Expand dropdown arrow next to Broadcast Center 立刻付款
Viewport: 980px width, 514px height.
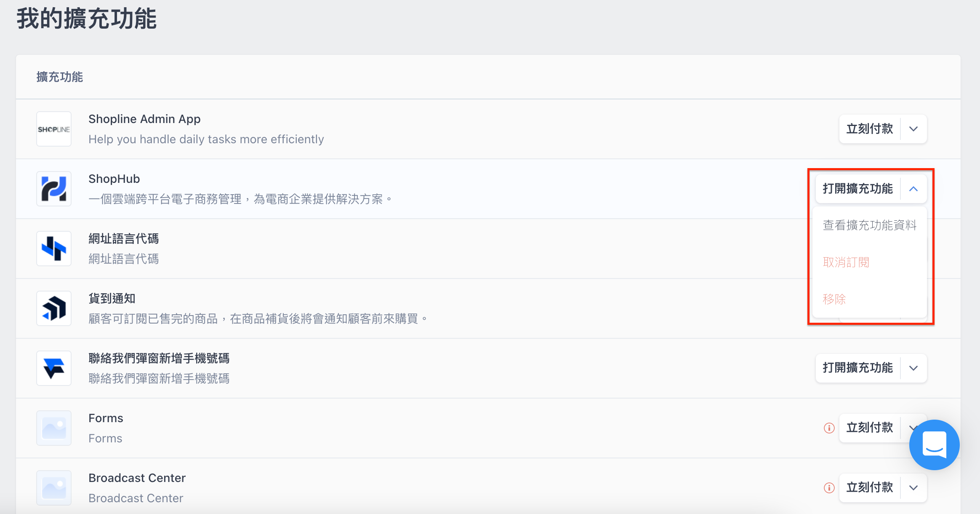point(913,488)
